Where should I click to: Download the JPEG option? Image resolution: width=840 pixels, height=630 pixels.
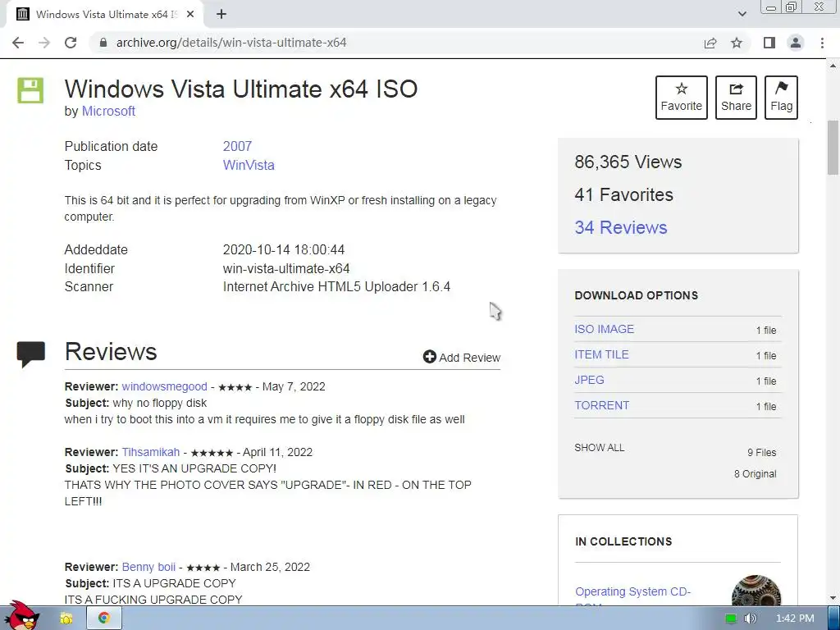point(589,380)
